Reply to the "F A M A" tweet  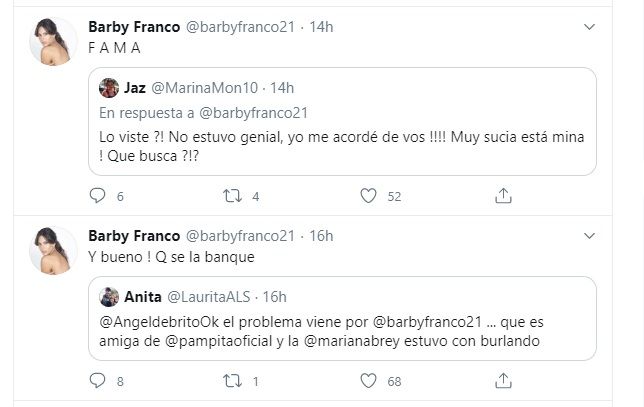(x=97, y=196)
